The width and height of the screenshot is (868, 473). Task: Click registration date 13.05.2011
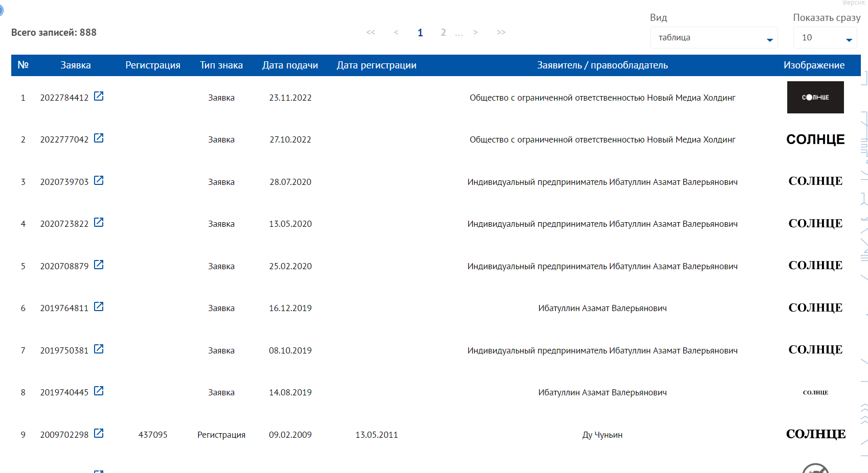(377, 435)
